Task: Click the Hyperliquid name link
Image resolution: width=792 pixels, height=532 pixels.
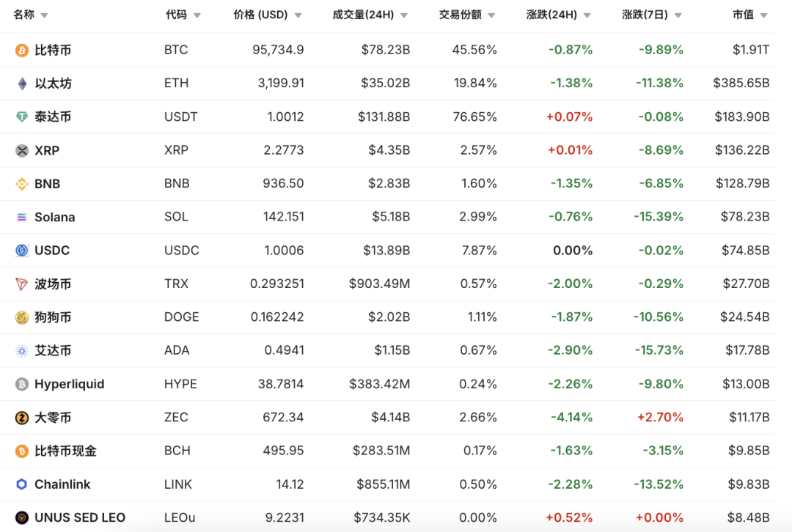Action: tap(69, 383)
